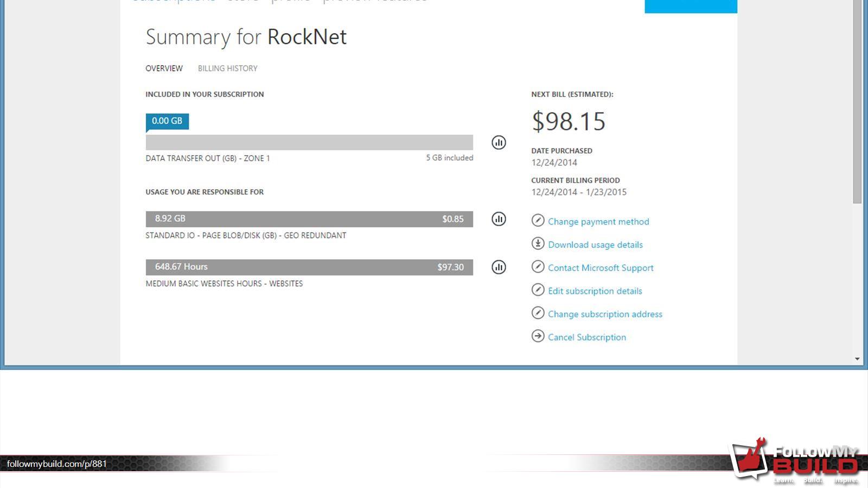The height and width of the screenshot is (488, 868).
Task: Click the blue button at top right
Action: point(691,7)
